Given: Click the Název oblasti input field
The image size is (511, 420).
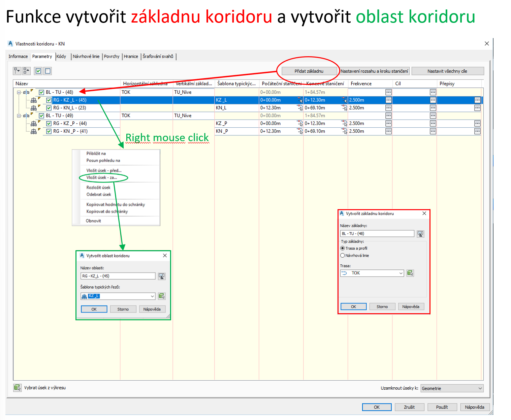Looking at the screenshot, I should [x=118, y=276].
